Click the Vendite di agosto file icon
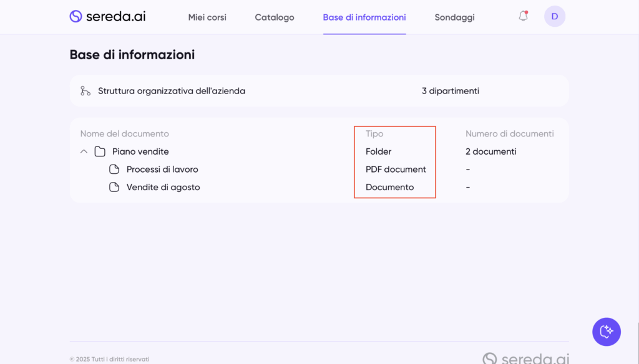639x364 pixels. click(114, 187)
